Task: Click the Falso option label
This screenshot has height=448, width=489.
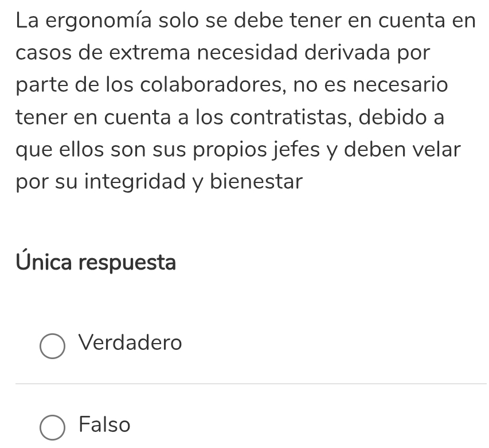Action: click(x=105, y=425)
